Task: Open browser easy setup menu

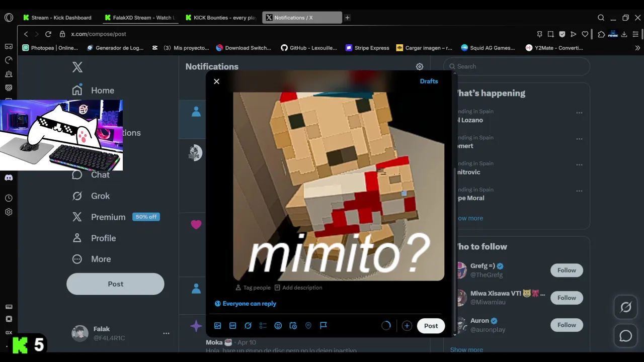Action: (635, 34)
